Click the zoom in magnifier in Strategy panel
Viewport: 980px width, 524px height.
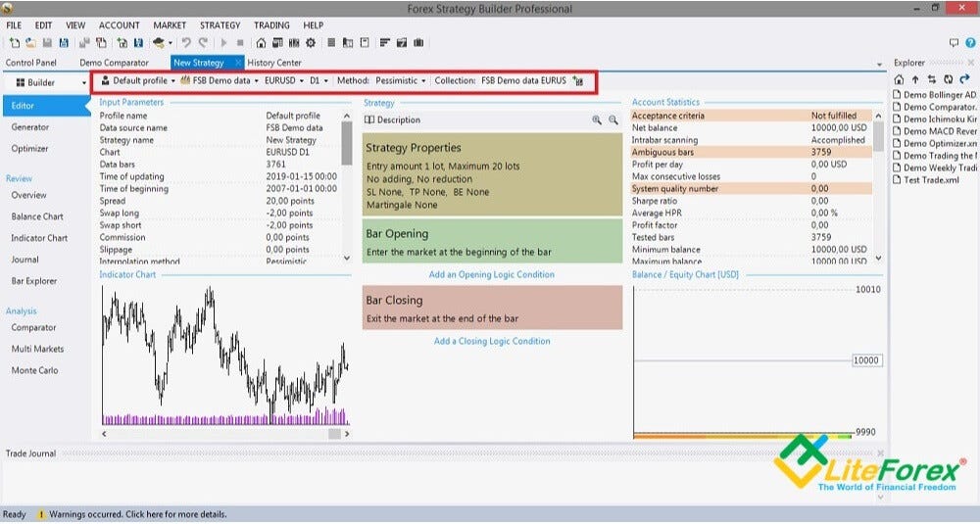(597, 119)
